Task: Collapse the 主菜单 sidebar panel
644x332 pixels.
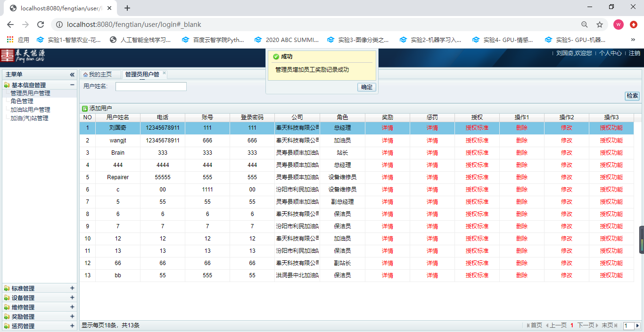Action: point(72,75)
